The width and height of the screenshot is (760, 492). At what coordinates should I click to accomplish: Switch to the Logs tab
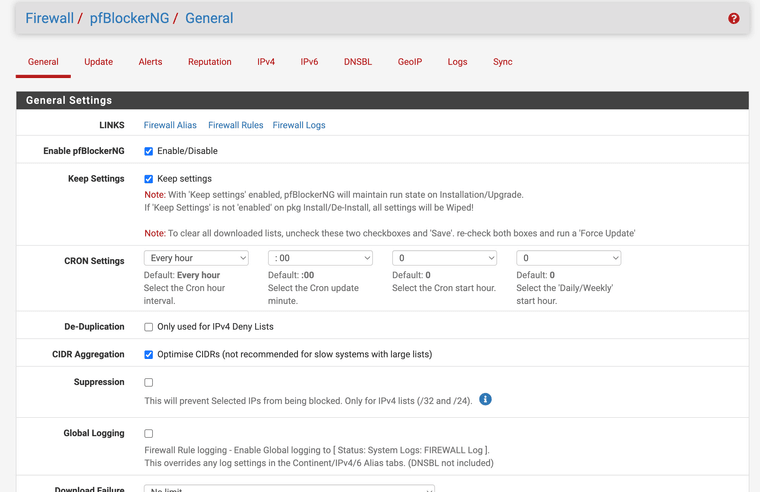pyautogui.click(x=457, y=62)
